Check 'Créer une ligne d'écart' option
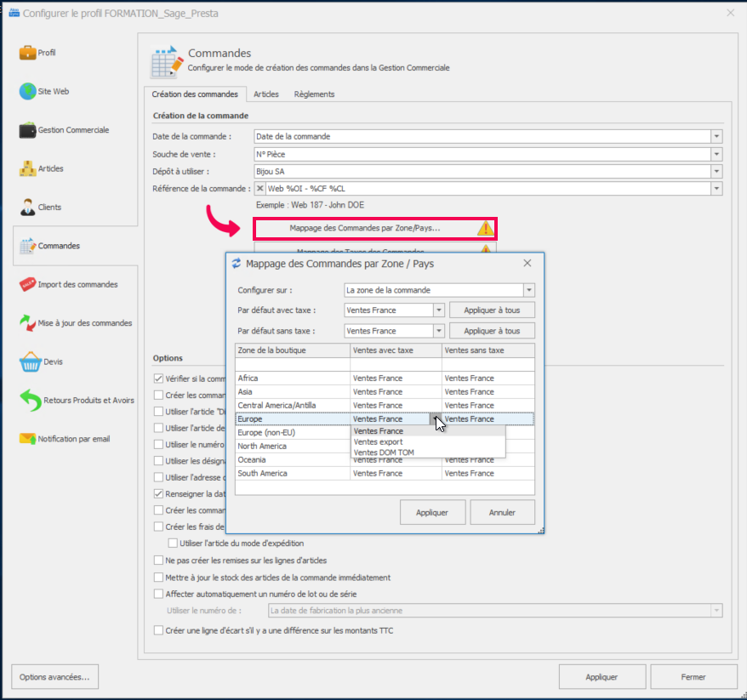This screenshot has width=747, height=700. coord(158,630)
